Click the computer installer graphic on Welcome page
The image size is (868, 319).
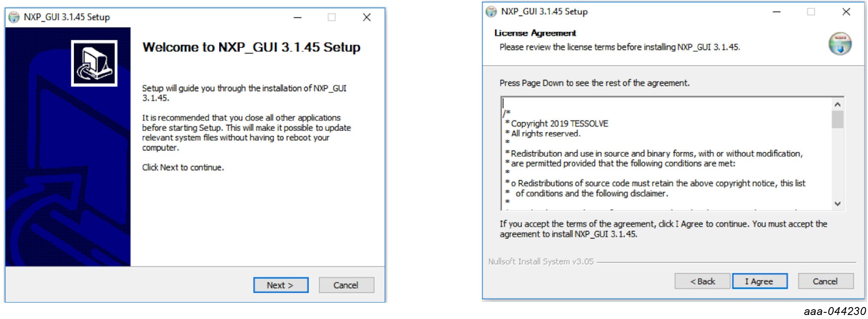point(94,63)
